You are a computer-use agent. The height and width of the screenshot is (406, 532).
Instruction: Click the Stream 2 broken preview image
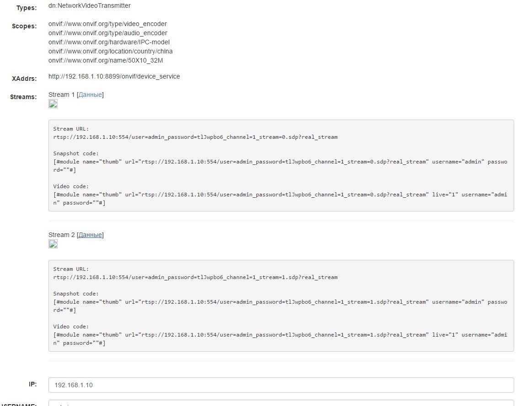53,244
